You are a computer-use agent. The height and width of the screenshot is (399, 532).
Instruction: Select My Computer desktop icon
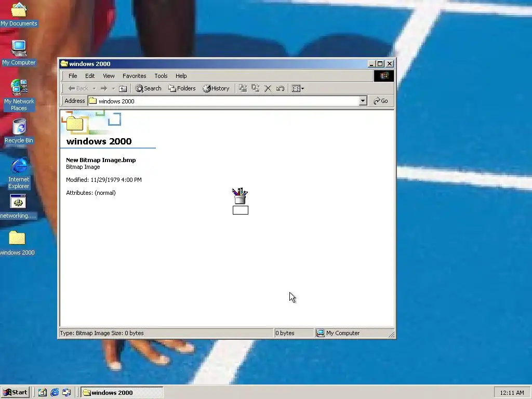tap(19, 53)
